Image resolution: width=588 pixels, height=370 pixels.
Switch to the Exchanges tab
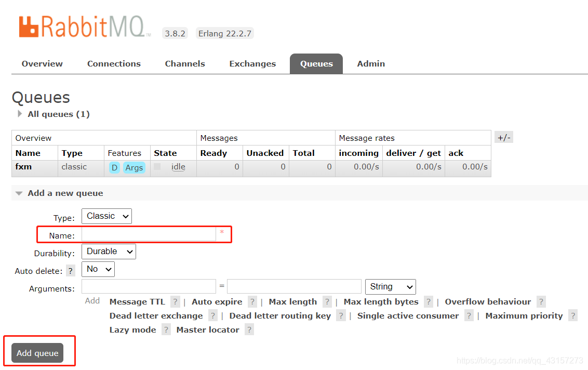tap(252, 64)
